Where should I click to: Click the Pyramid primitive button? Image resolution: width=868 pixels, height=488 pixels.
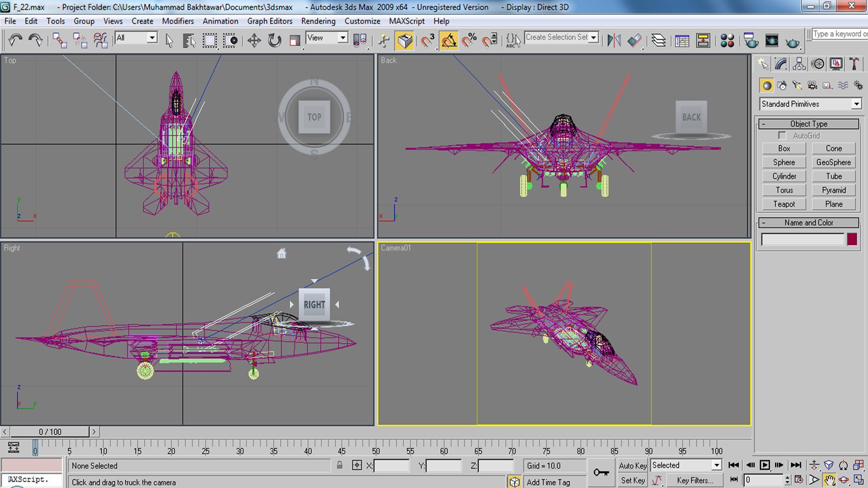(834, 190)
